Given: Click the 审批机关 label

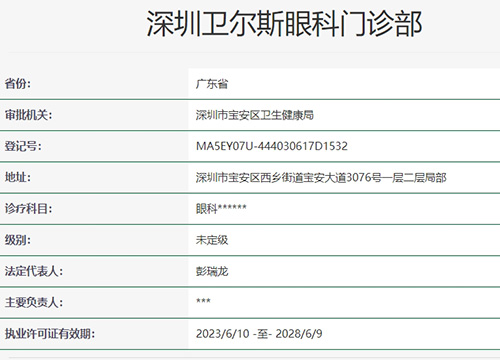Looking at the screenshot, I should pos(28,115).
